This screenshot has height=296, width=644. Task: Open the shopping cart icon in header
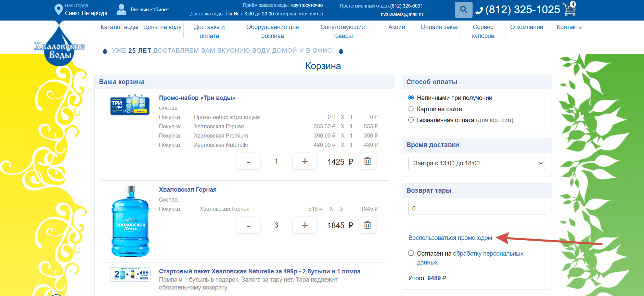tap(569, 9)
